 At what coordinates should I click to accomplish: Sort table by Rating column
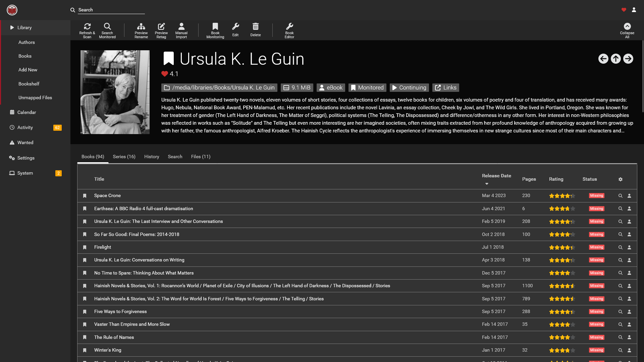[556, 179]
